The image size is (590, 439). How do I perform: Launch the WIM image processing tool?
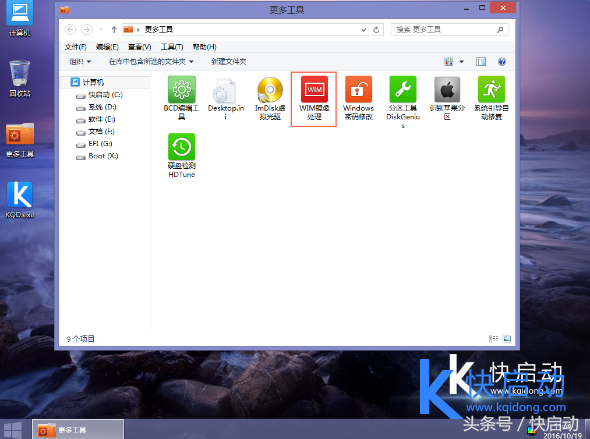[314, 99]
